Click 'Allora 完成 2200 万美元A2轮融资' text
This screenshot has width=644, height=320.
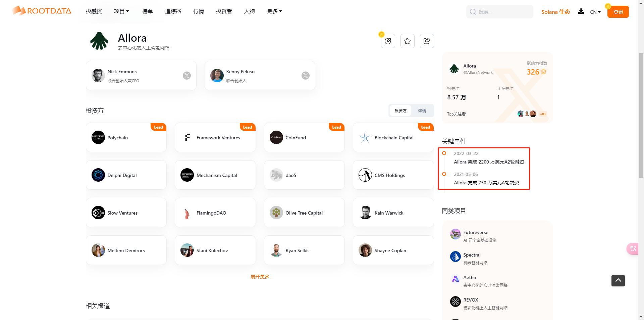pyautogui.click(x=489, y=162)
